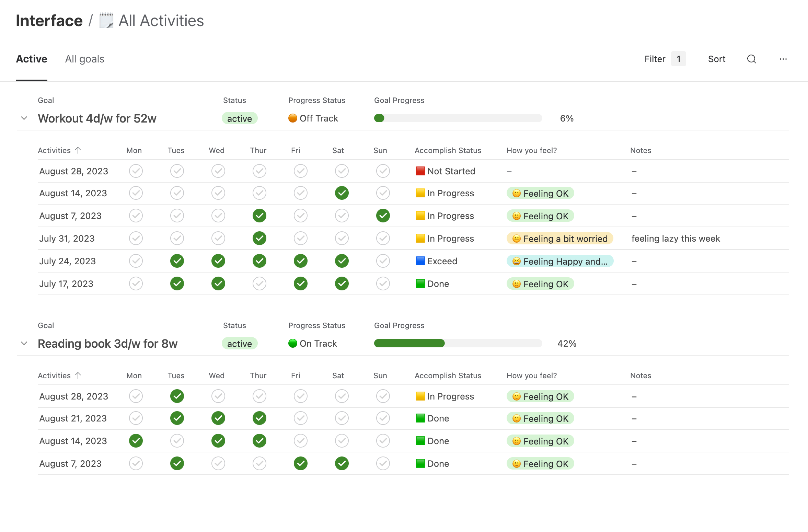Select the Active tab
This screenshot has width=808, height=532.
(32, 59)
